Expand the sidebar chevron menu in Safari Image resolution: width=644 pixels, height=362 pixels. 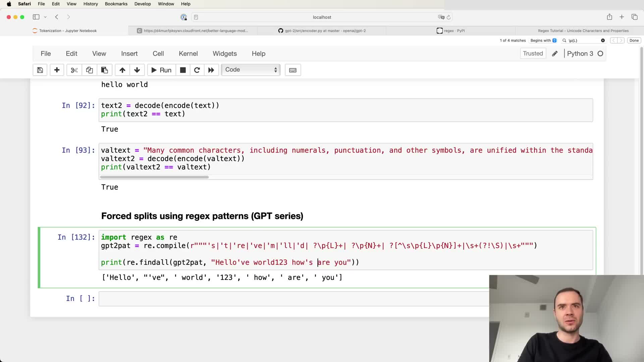45,17
